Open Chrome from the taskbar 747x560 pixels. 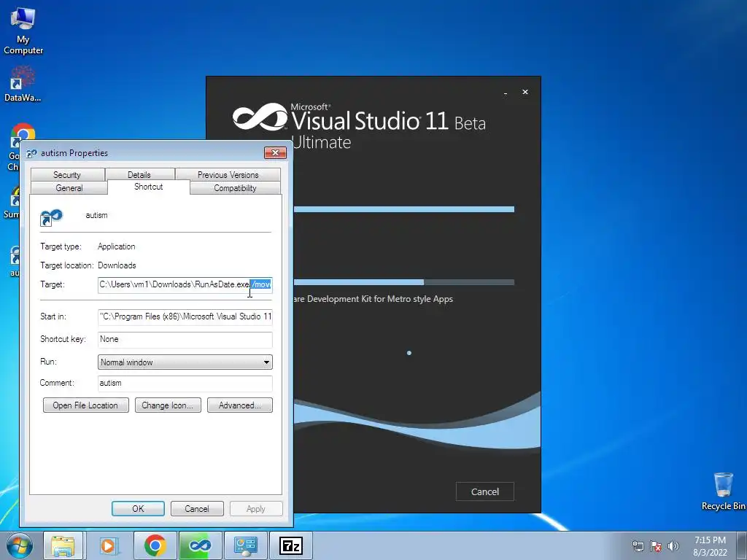point(155,545)
